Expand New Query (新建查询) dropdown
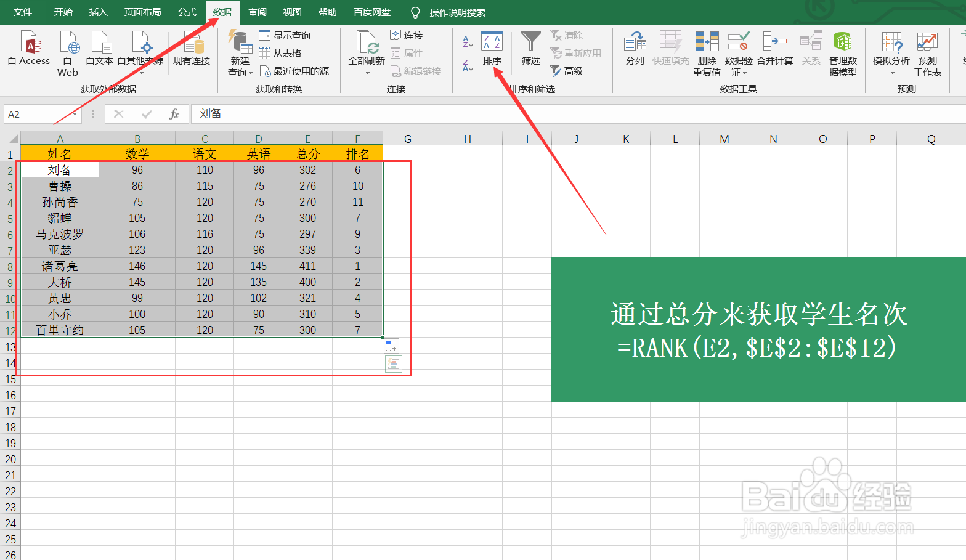The width and height of the screenshot is (966, 560). (251, 73)
